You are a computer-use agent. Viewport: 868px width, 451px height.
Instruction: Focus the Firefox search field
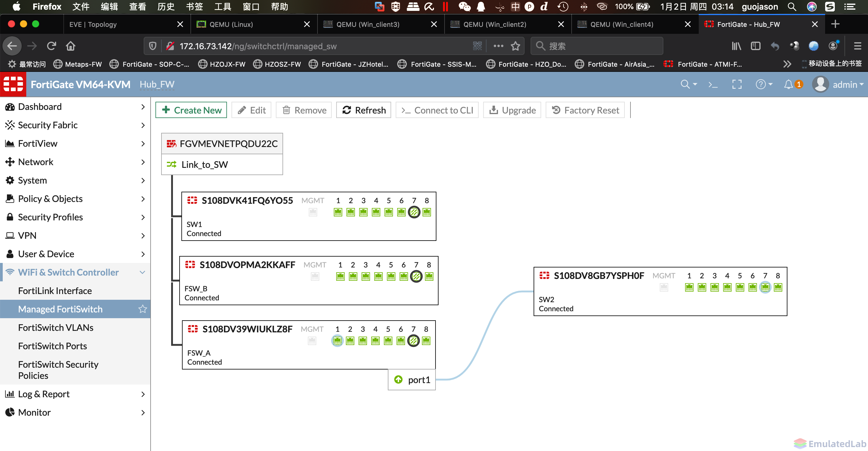coord(597,46)
